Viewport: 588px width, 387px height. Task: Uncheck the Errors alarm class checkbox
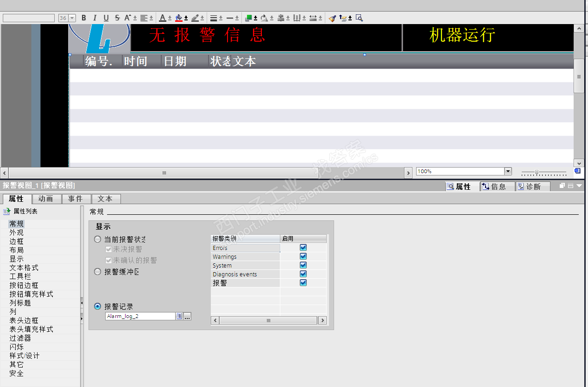coord(303,248)
